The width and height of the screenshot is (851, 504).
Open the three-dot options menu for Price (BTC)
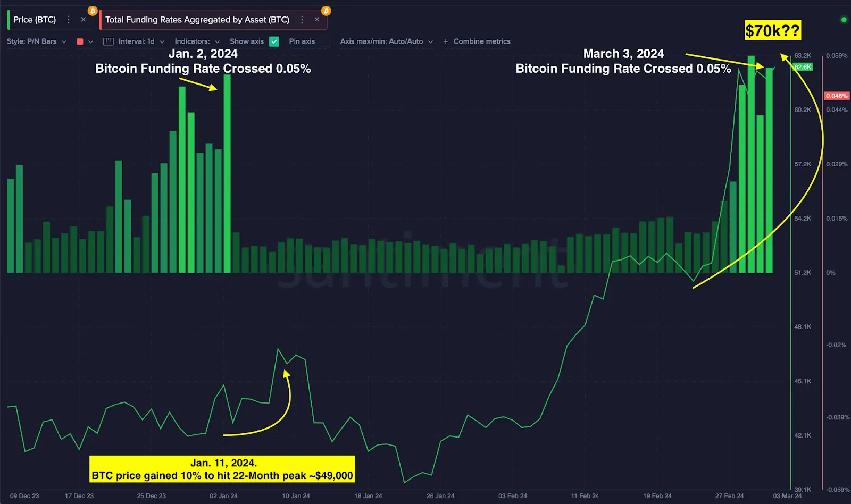click(x=69, y=19)
